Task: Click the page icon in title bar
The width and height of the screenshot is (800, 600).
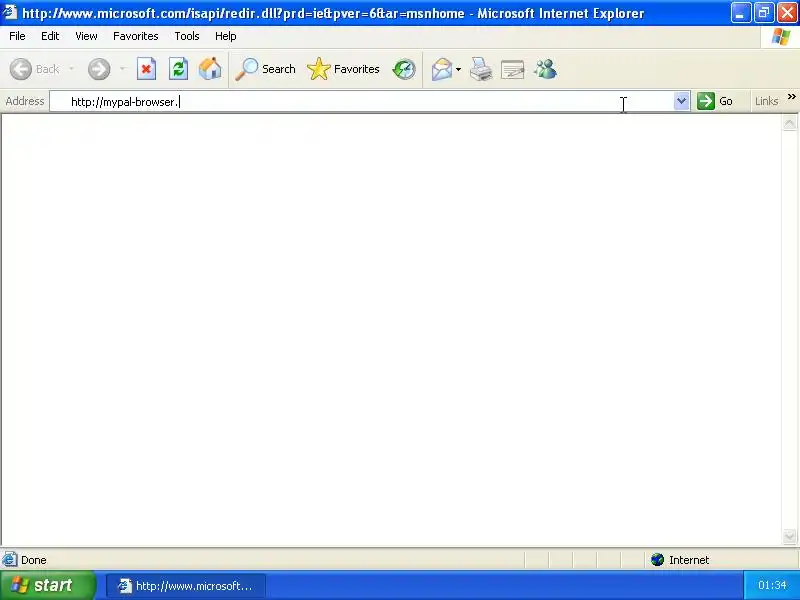Action: (x=10, y=12)
